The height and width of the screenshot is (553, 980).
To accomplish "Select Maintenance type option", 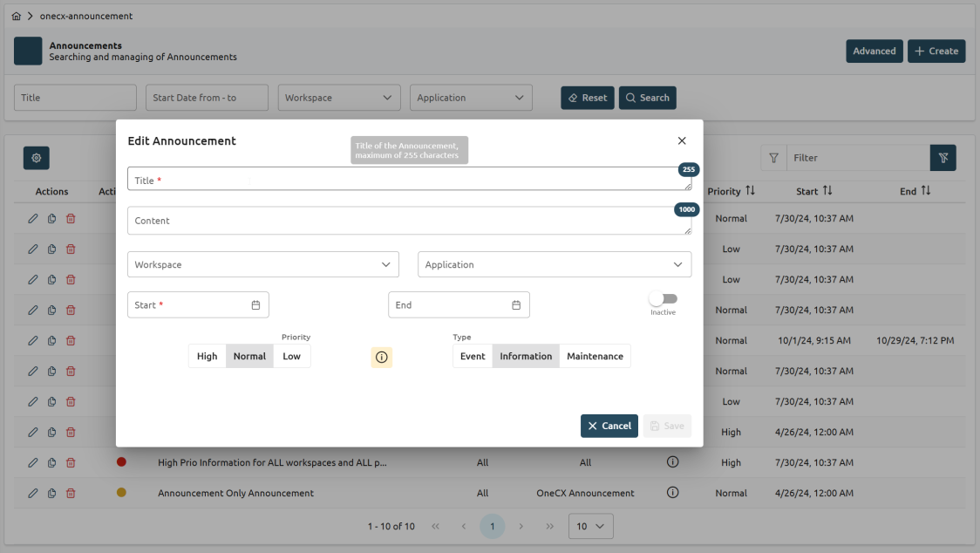I will click(595, 356).
